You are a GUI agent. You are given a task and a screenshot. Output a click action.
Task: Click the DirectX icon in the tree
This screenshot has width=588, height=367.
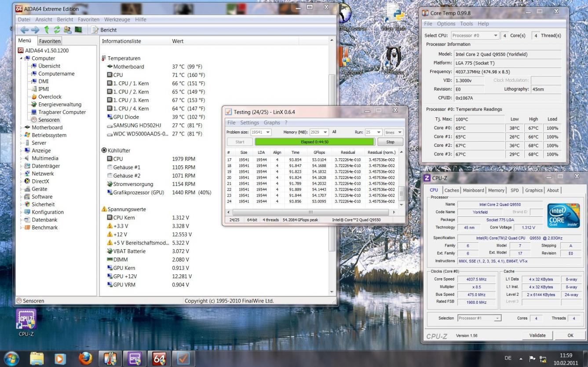tap(27, 181)
